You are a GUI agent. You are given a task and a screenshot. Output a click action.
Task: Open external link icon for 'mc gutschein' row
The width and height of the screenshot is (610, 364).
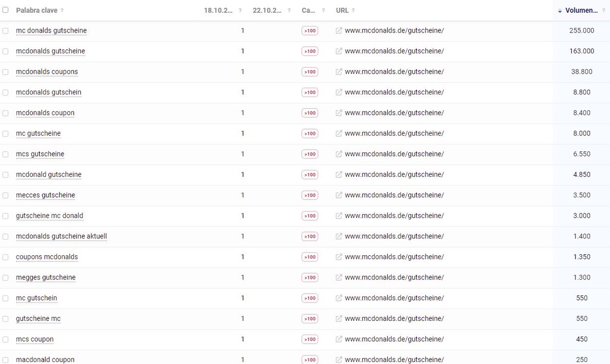point(339,298)
